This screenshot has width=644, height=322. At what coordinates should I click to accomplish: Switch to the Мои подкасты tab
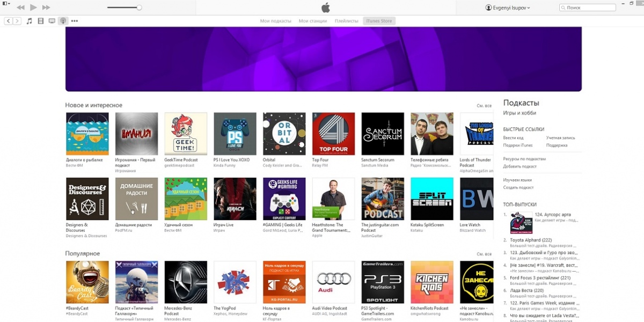click(276, 21)
